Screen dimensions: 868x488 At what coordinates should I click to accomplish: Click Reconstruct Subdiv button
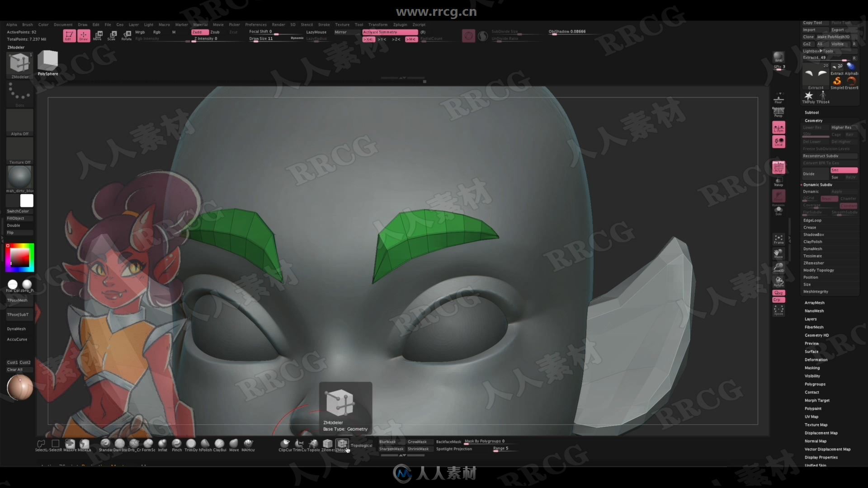tap(830, 156)
